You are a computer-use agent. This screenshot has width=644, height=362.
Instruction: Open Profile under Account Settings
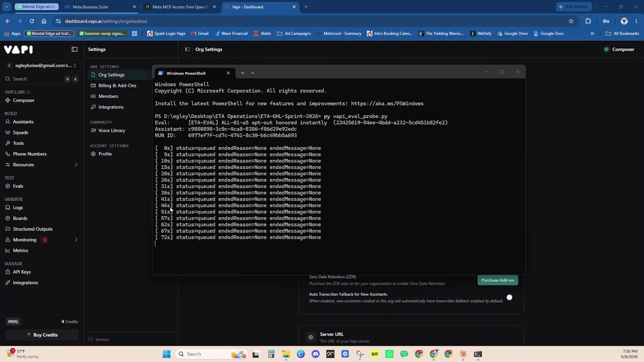(105, 154)
